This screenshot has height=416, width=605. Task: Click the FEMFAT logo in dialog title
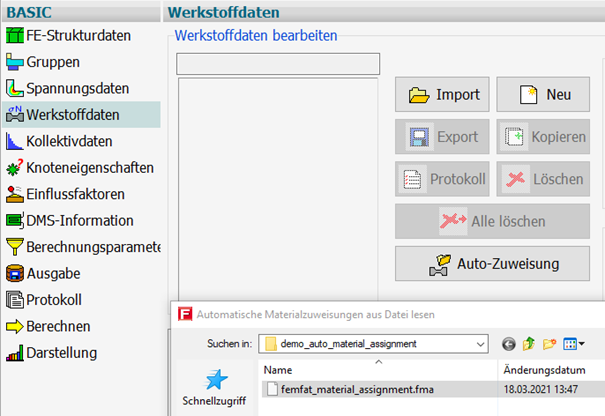coord(185,314)
